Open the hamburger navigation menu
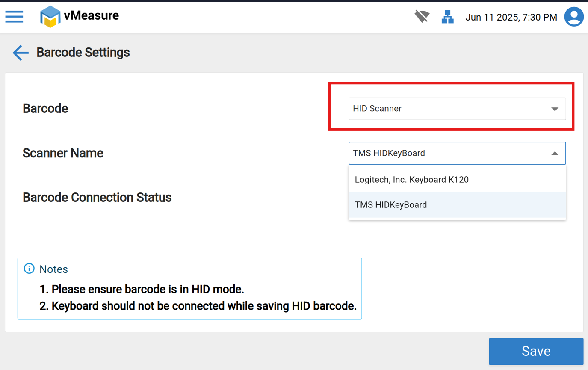588x370 pixels. pos(14,17)
